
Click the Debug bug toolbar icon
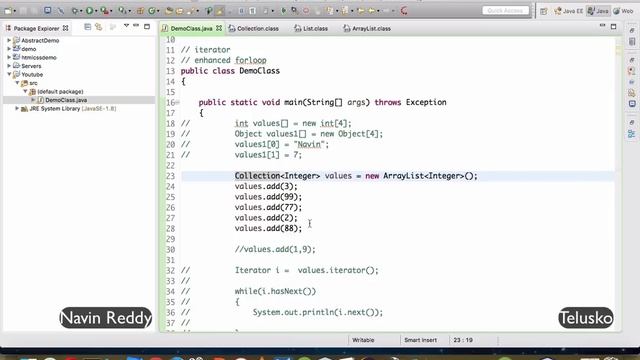(75, 11)
